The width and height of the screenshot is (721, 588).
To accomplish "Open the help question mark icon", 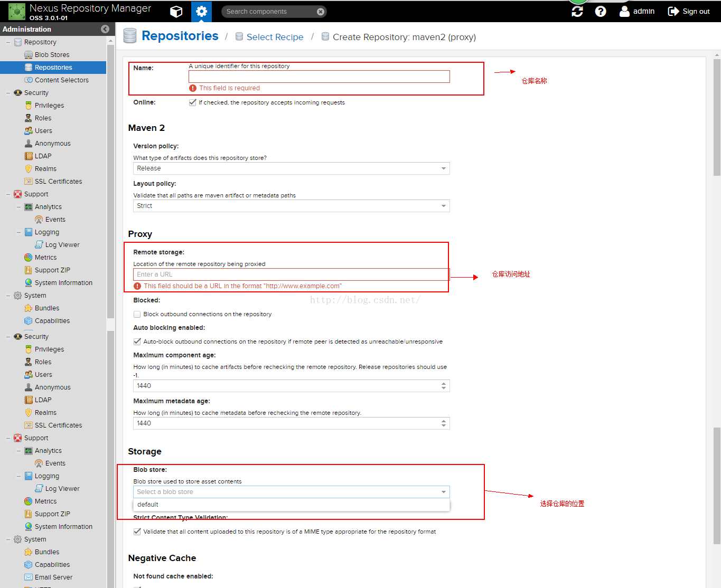I will tap(601, 11).
